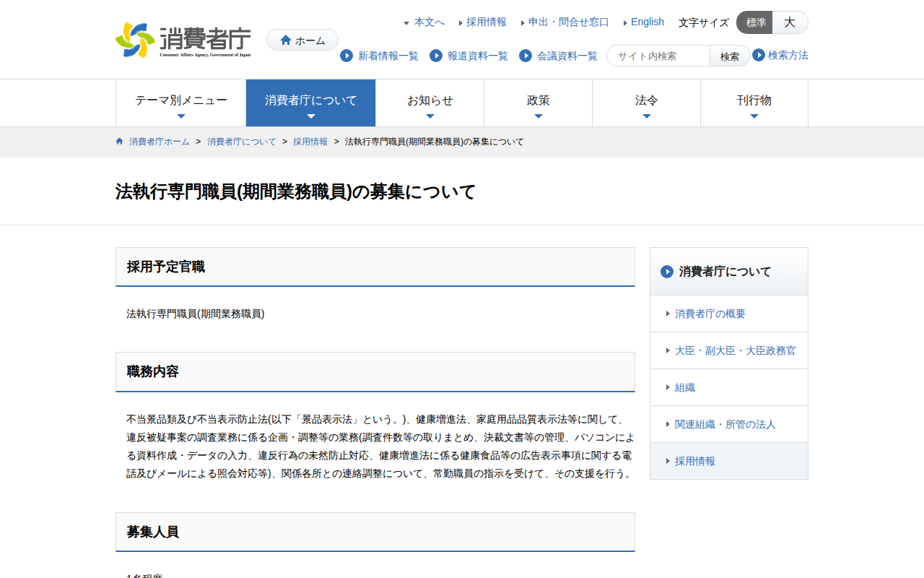Image resolution: width=924 pixels, height=578 pixels.
Task: Click the arrow icon beside 検索方法
Action: (x=759, y=55)
